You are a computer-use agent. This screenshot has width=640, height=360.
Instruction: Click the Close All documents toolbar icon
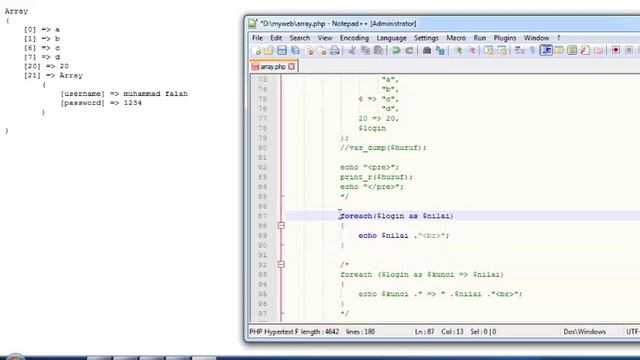point(322,51)
